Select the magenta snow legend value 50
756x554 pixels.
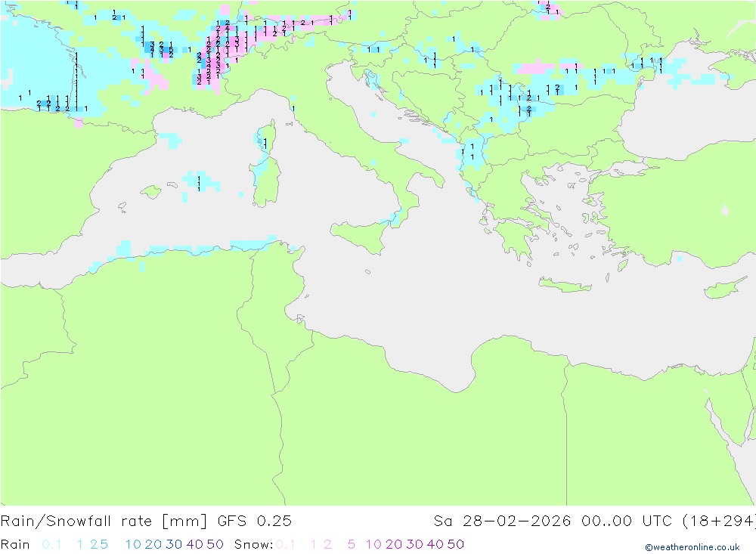point(456,544)
